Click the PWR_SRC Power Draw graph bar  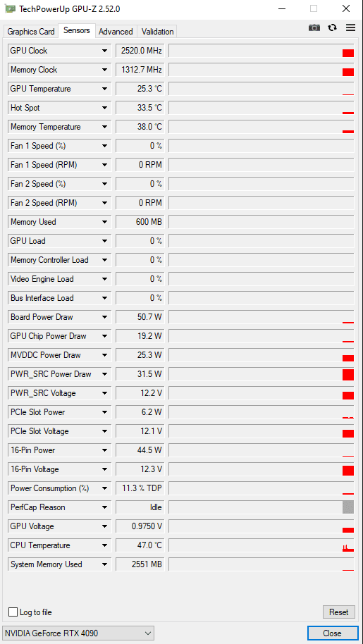[347, 375]
